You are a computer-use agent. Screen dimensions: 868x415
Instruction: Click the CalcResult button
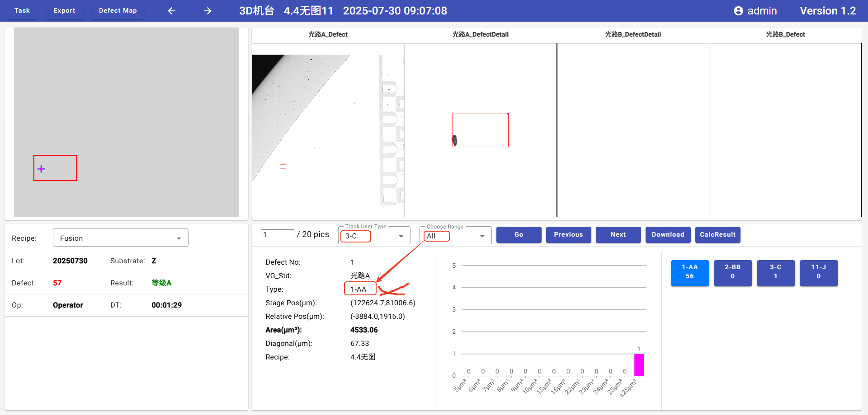(x=717, y=235)
